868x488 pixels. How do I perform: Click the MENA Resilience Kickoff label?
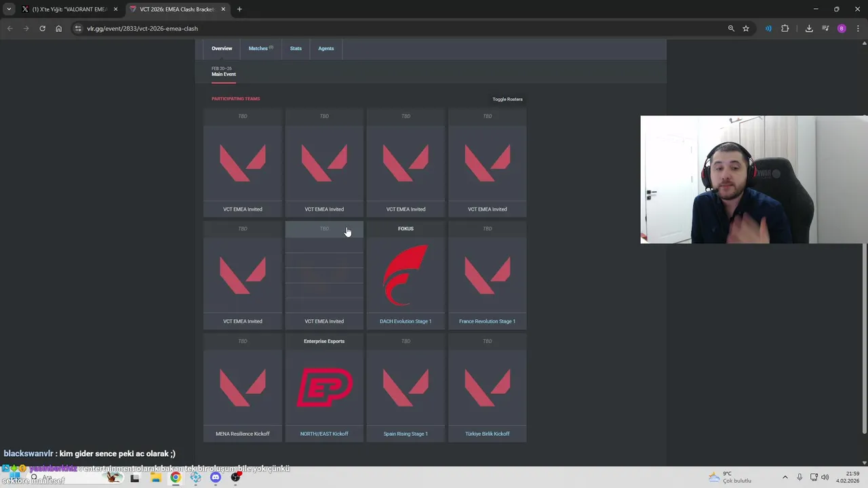243,434
